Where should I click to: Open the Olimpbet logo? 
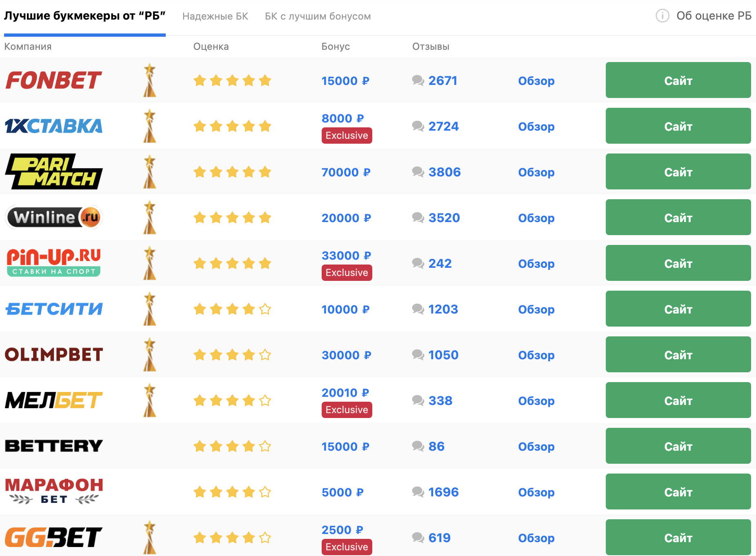point(53,354)
